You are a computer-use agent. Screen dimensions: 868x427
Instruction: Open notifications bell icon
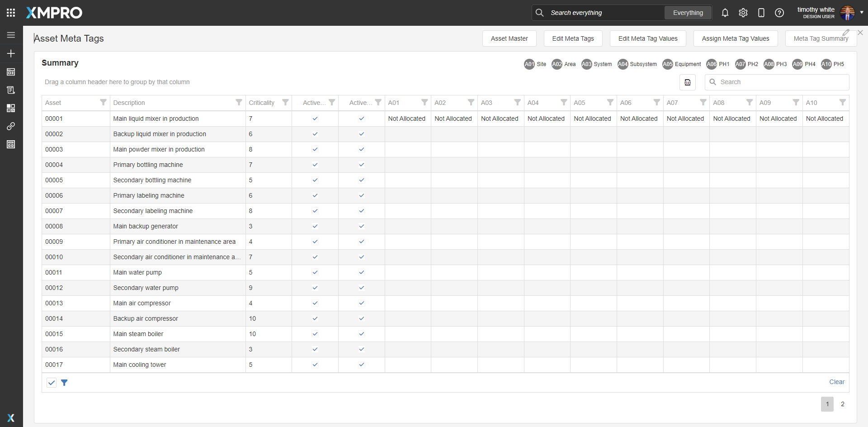click(725, 13)
